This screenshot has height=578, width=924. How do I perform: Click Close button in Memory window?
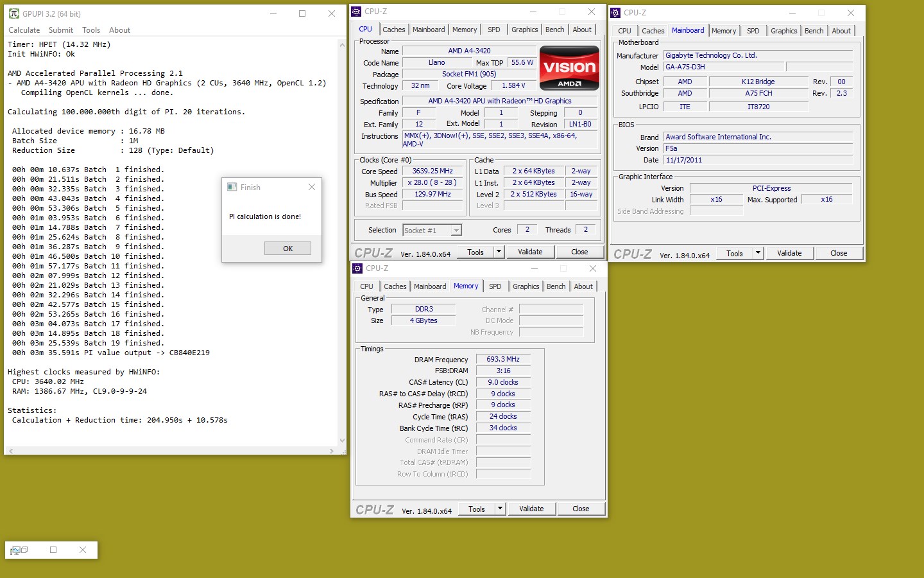coord(581,509)
